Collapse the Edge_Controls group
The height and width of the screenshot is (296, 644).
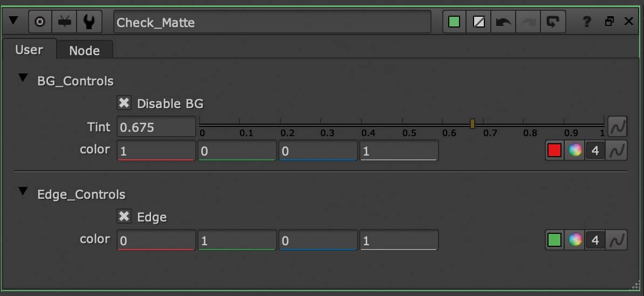tap(23, 191)
